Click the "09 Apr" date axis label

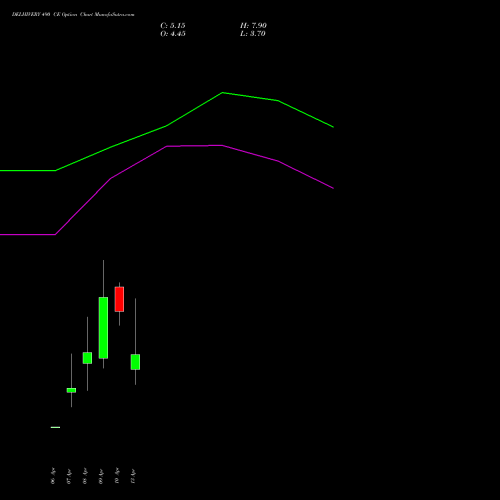tap(101, 476)
